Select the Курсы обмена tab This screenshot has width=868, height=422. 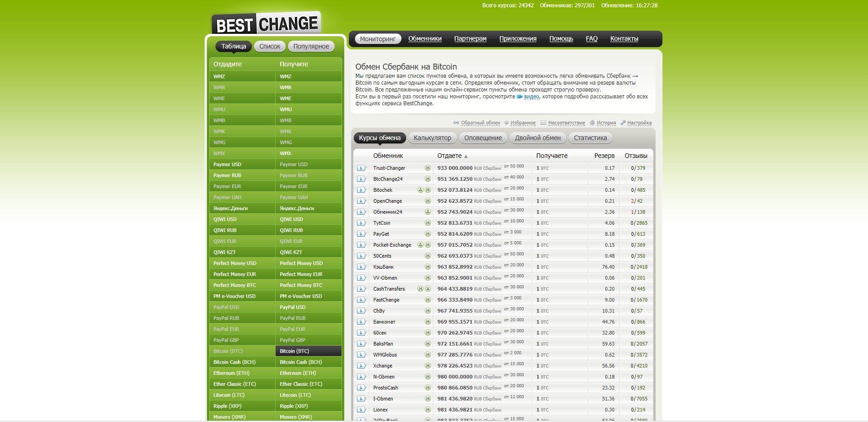[x=380, y=138]
